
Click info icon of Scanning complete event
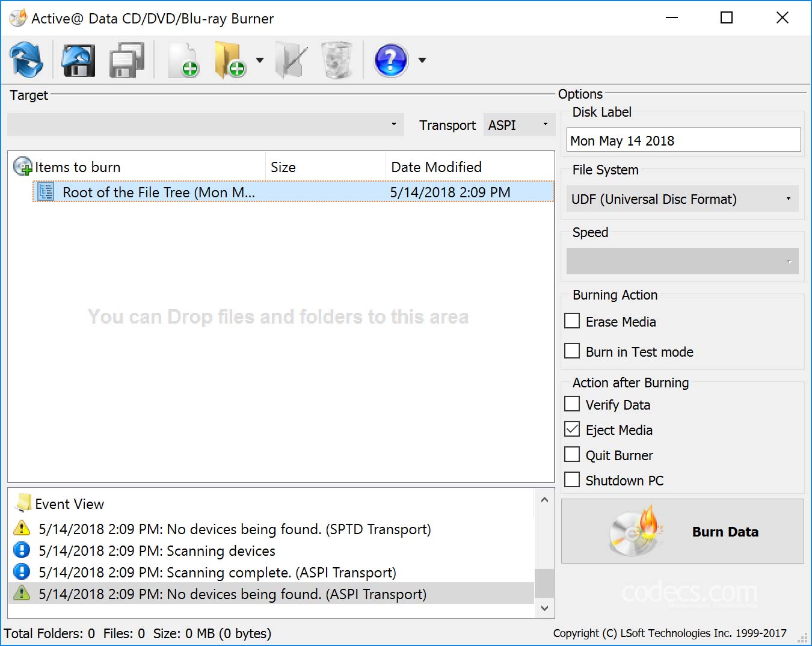point(22,571)
